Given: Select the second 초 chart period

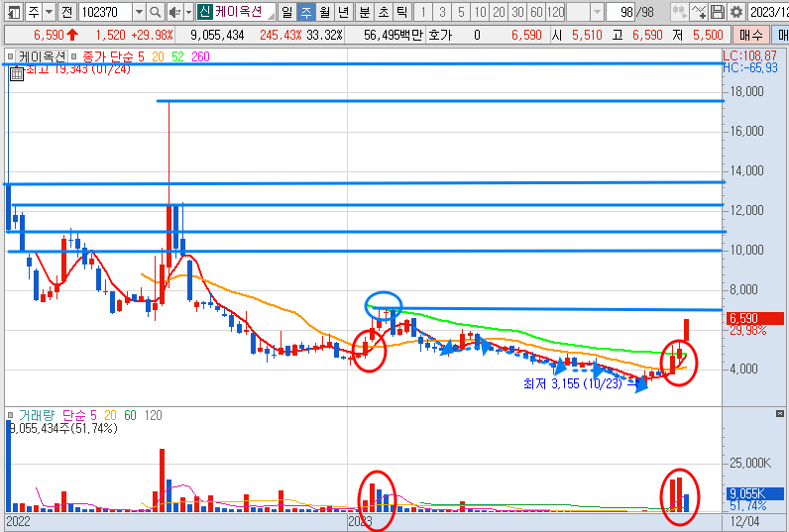Looking at the screenshot, I should pyautogui.click(x=383, y=12).
